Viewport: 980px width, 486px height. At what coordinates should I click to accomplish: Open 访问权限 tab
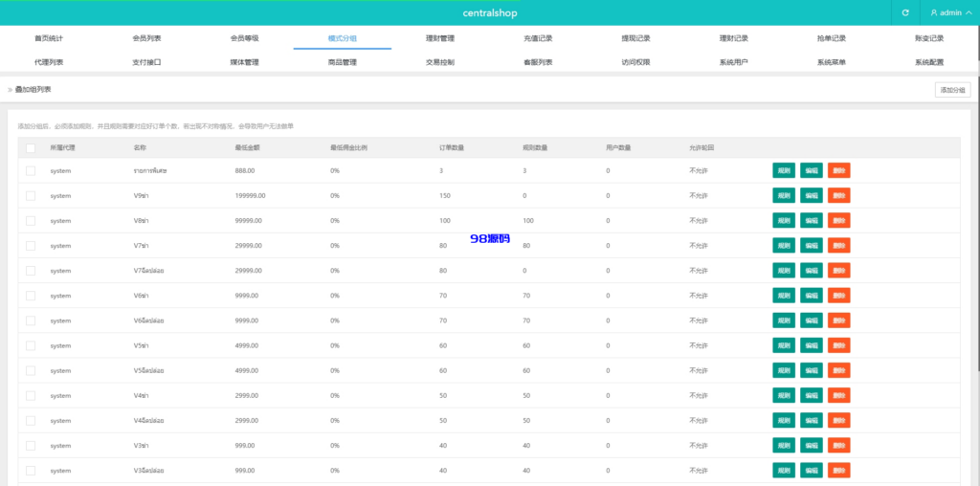point(635,62)
